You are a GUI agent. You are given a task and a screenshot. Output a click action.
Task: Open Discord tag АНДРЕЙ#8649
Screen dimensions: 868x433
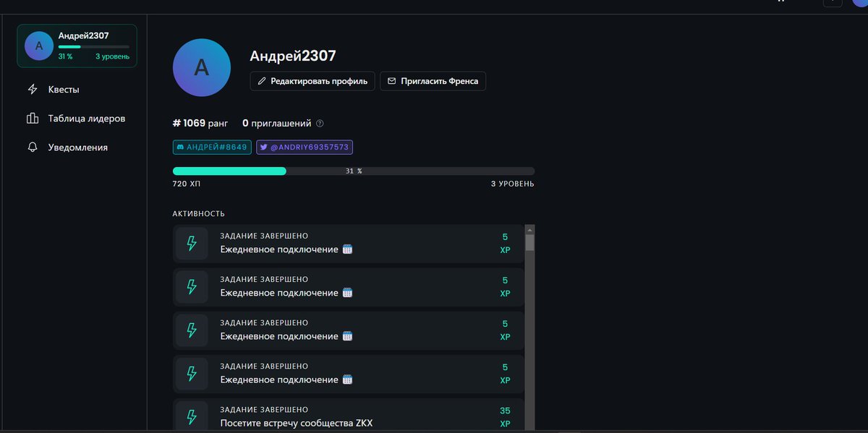tap(211, 147)
